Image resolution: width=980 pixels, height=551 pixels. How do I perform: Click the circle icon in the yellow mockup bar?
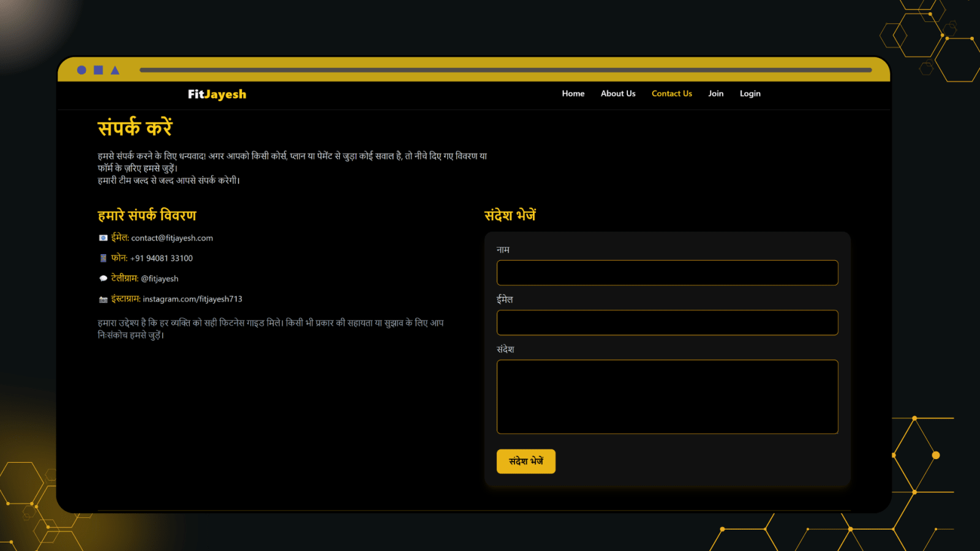click(x=81, y=70)
